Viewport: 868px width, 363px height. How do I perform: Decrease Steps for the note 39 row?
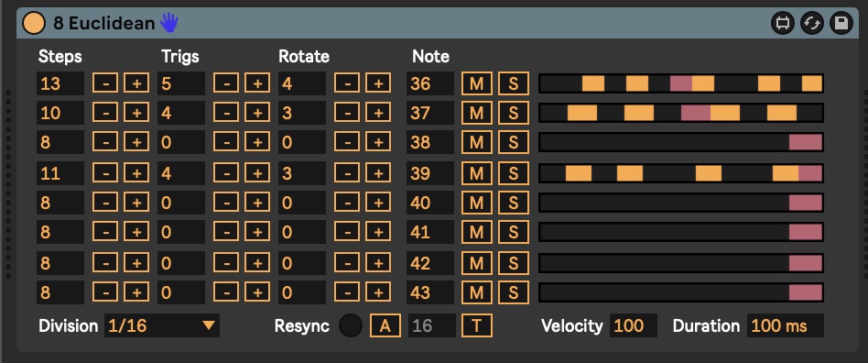[x=105, y=173]
